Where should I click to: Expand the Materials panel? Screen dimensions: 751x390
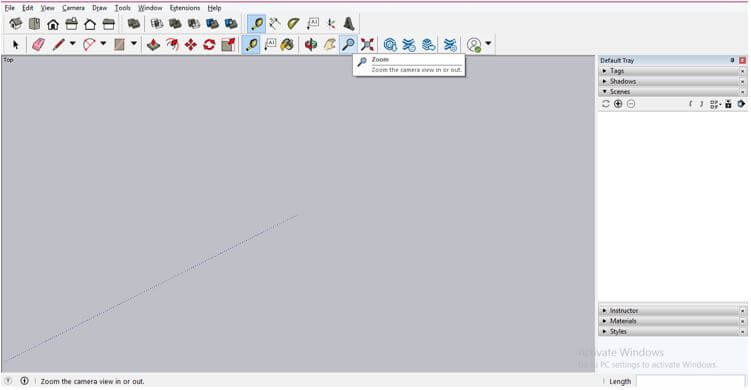(x=672, y=321)
